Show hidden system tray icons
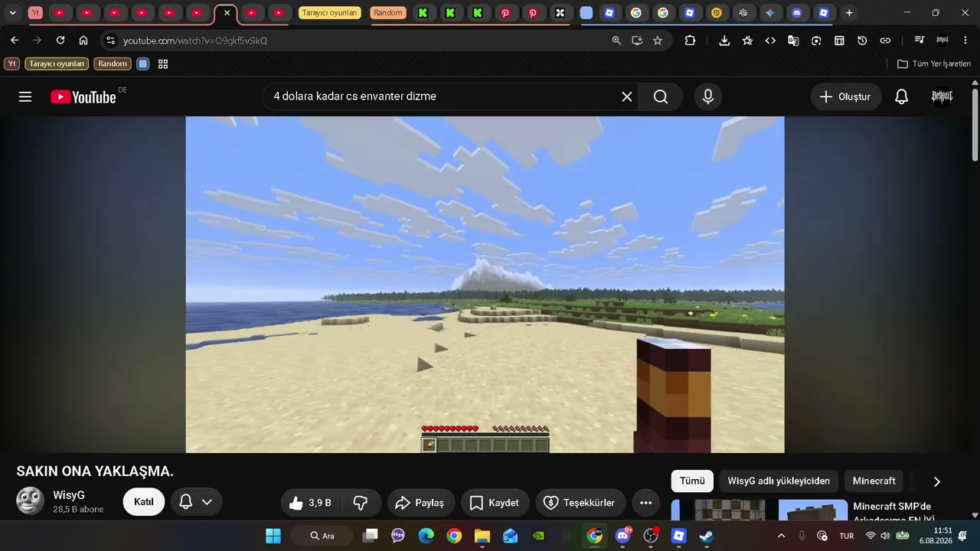Screen dimensions: 980x551 tap(781, 536)
